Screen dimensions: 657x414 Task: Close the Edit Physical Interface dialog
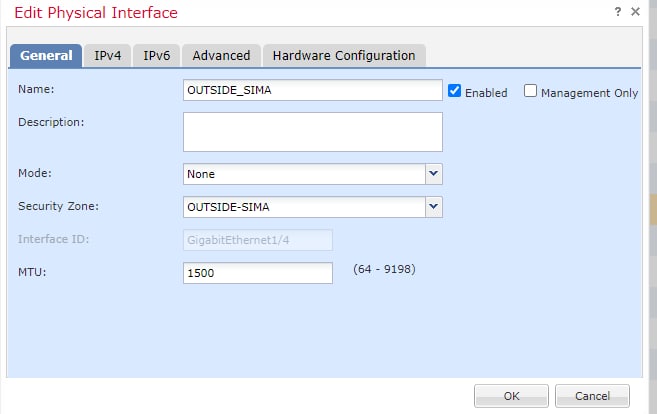[x=635, y=12]
